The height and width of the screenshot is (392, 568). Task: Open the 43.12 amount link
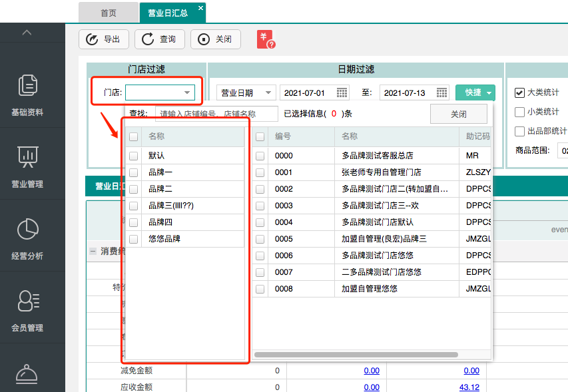click(471, 387)
